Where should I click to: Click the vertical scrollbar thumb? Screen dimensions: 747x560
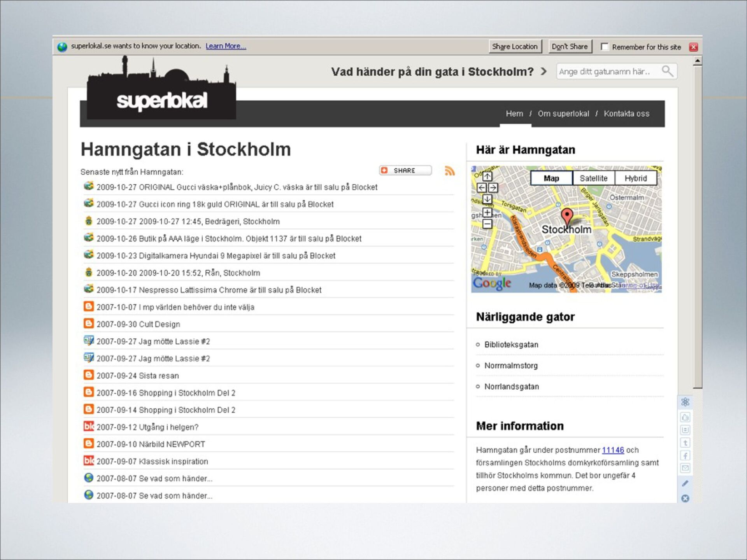[x=698, y=227]
